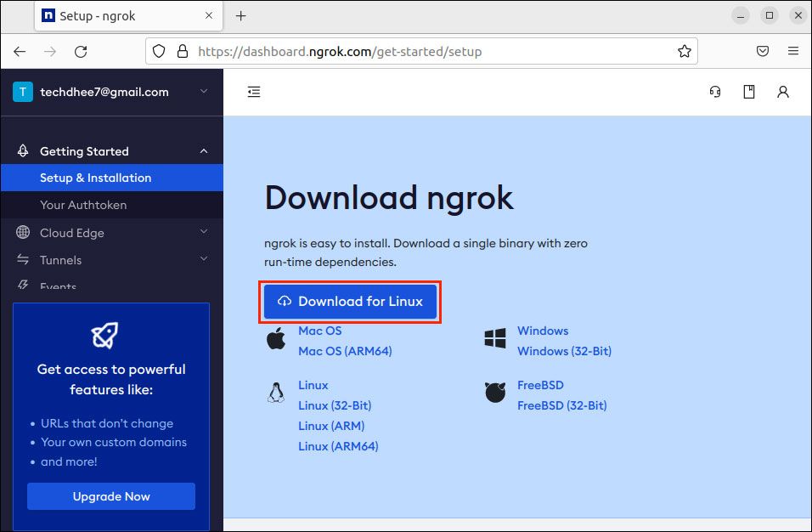This screenshot has width=812, height=532.
Task: Click the Linux (32-Bit) link
Action: (335, 405)
